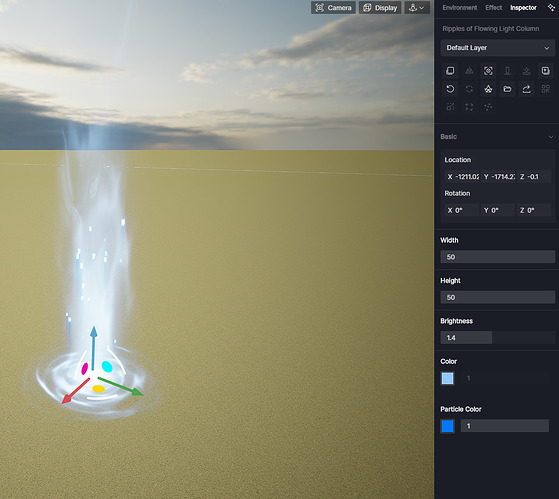Screen dimensions: 559x499
Task: Click the copy/duplicate layers icon
Action: coord(450,71)
